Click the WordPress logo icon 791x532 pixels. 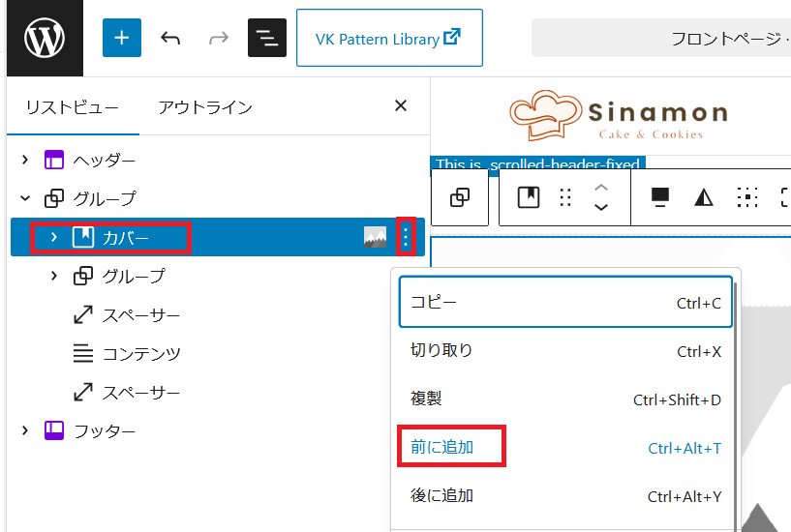(x=42, y=39)
